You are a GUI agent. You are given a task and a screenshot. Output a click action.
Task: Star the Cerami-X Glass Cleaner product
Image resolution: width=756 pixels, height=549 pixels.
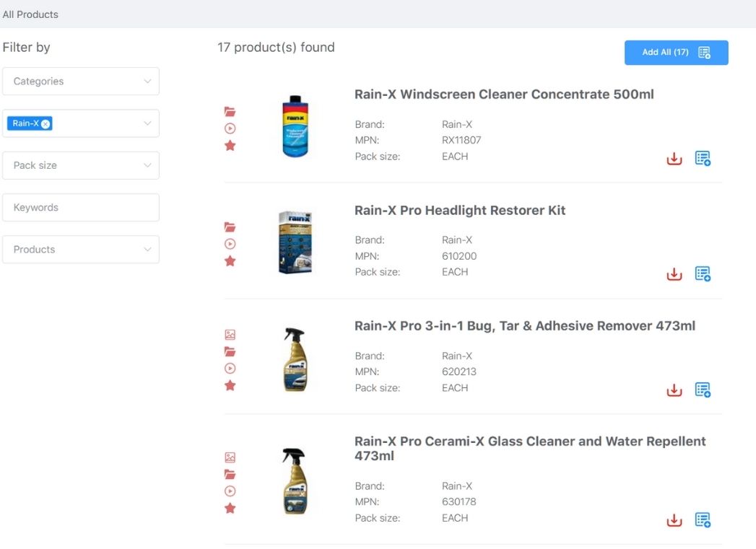tap(230, 508)
